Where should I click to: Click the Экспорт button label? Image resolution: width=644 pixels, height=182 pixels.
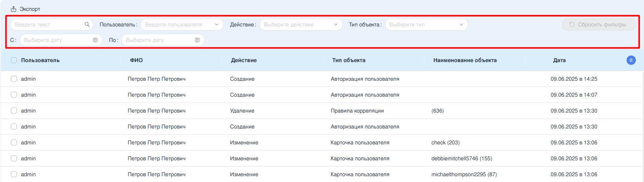[x=30, y=9]
